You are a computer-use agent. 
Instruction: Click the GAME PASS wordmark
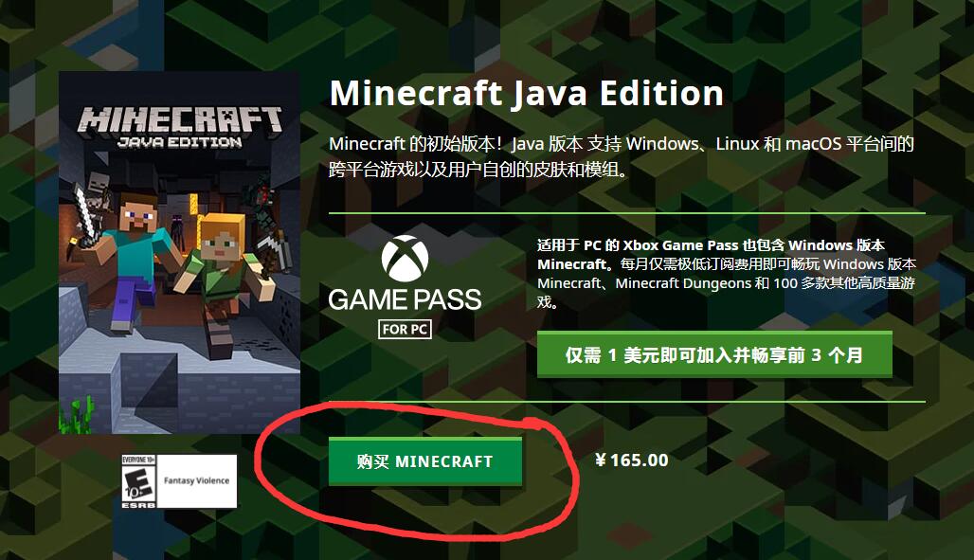point(405,300)
